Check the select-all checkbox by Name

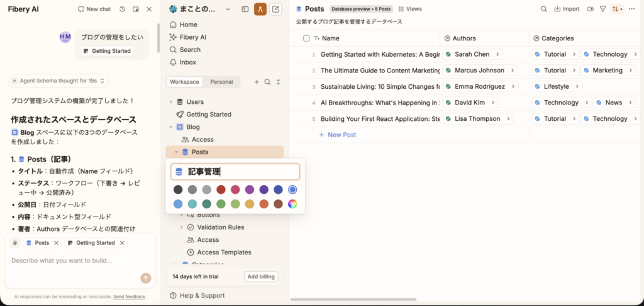306,38
